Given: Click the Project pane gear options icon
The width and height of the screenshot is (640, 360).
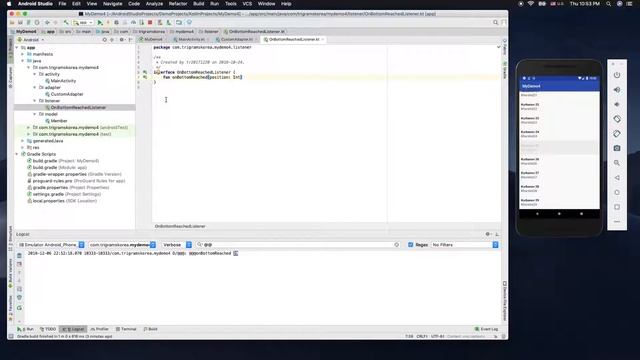Looking at the screenshot, I should (x=122, y=40).
